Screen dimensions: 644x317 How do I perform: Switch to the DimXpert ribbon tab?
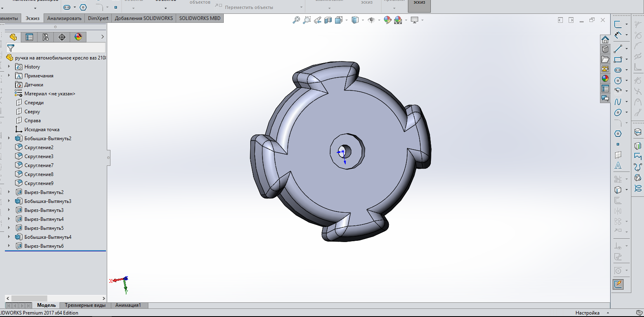coord(98,18)
